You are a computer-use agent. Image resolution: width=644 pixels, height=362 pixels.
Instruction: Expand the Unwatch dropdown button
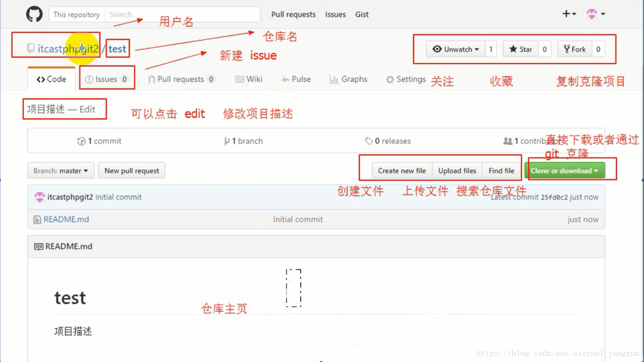pyautogui.click(x=456, y=49)
